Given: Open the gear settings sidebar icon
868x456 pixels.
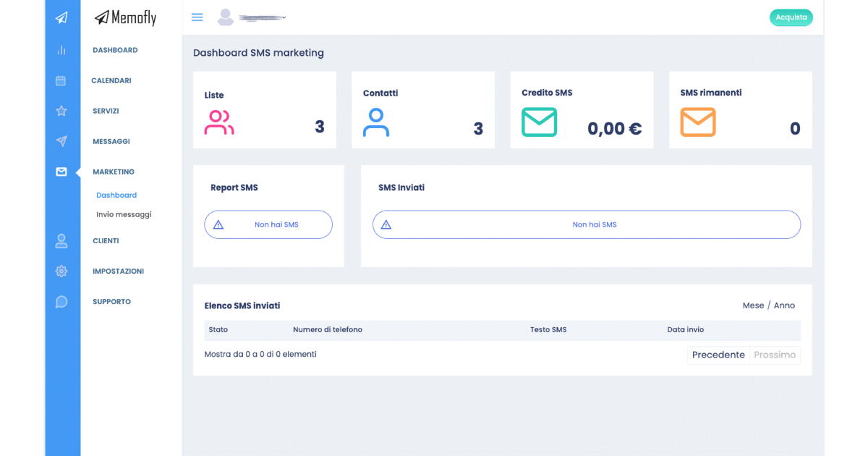Looking at the screenshot, I should tap(61, 271).
